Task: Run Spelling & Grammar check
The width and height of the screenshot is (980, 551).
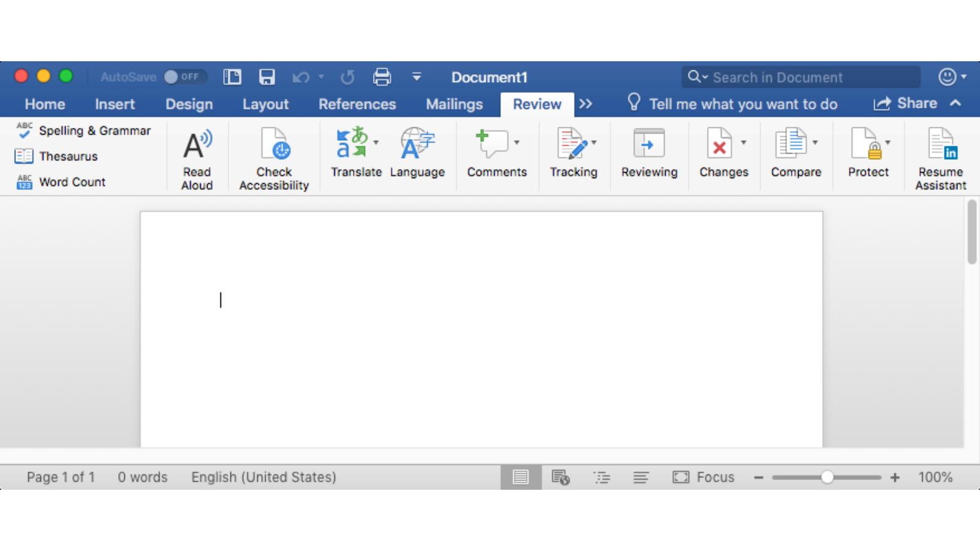Action: click(x=83, y=130)
